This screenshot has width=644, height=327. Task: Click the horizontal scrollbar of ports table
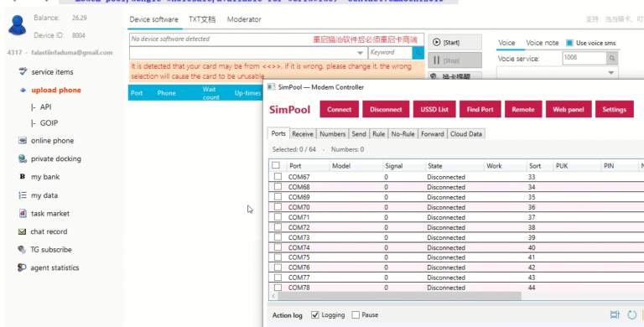click(x=399, y=296)
